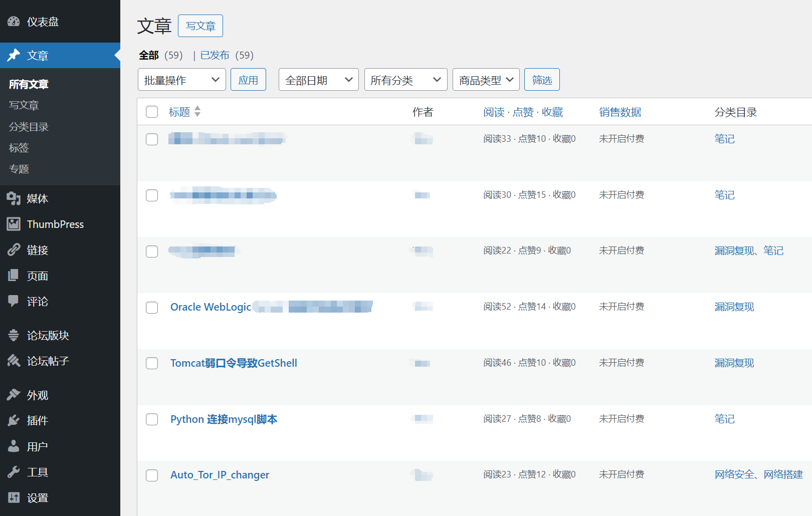Click the Appearance paintbrush icon

[x=14, y=395]
